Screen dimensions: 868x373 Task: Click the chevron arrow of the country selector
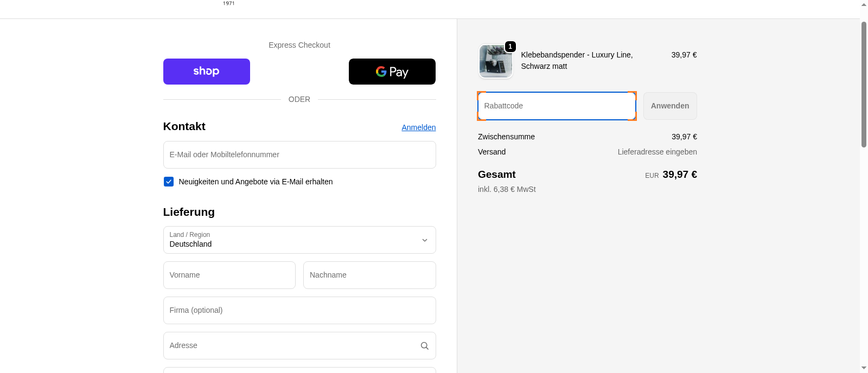[424, 240]
